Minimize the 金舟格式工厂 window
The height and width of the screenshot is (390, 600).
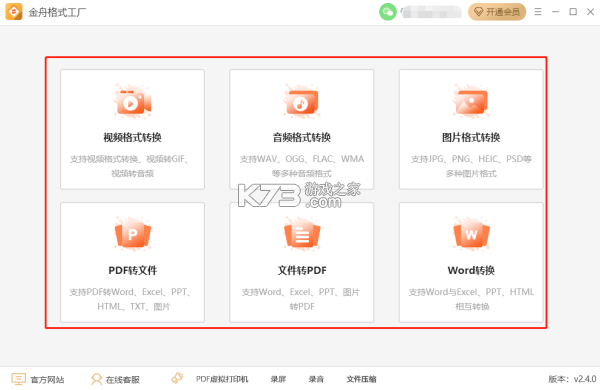point(556,12)
